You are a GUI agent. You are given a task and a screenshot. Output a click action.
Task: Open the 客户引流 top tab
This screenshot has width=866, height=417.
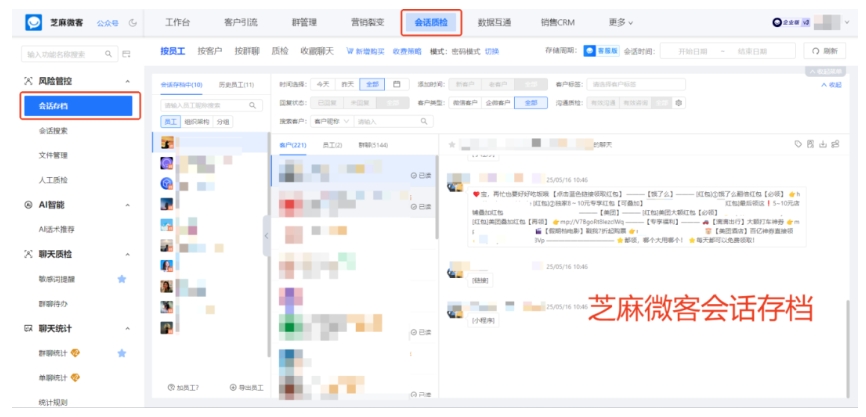pyautogui.click(x=240, y=23)
